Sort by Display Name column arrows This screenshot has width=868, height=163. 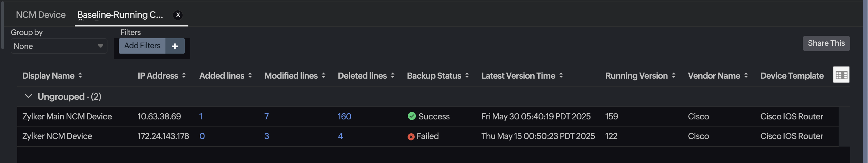pyautogui.click(x=80, y=75)
